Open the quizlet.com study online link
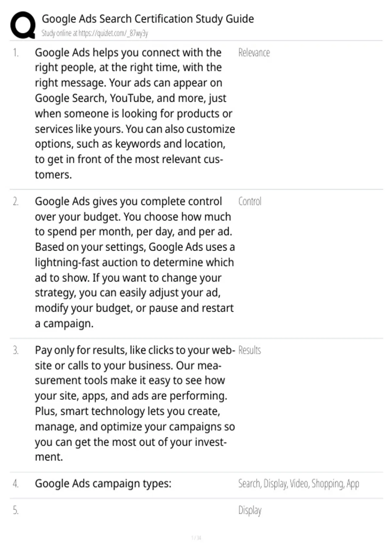Image resolution: width=392 pixels, height=556 pixels. [x=95, y=33]
